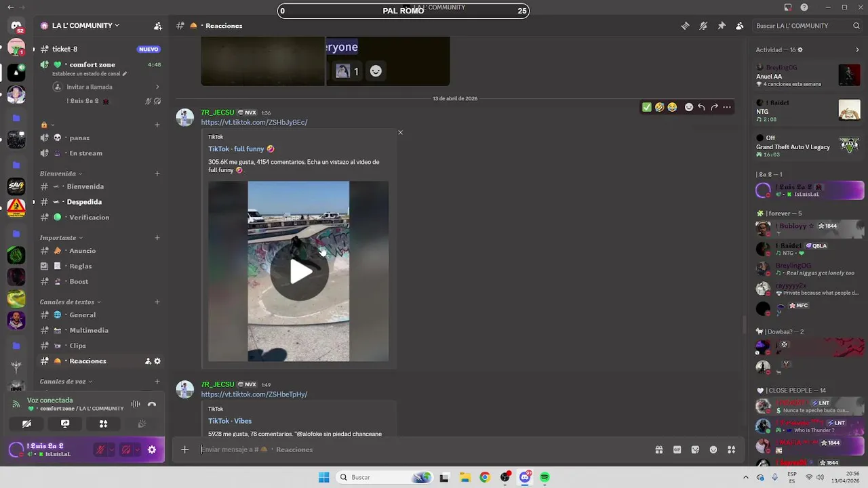Viewport: 868px width, 488px height.
Task: Open the second TikTok link ZSHbeTpHy
Action: (254, 394)
